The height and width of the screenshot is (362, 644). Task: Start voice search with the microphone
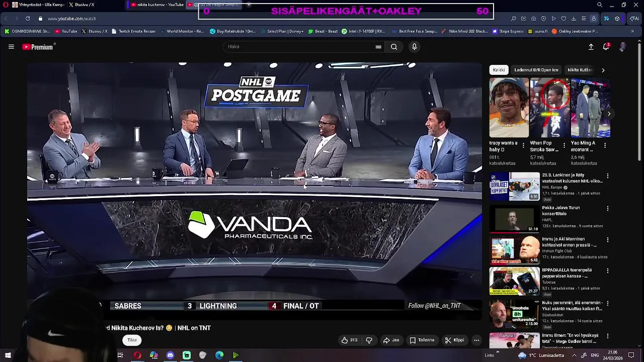coord(414,47)
